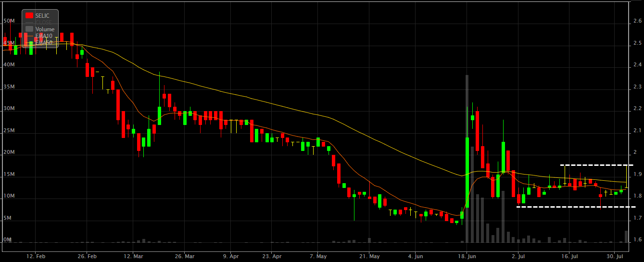This screenshot has width=644, height=262.
Task: Click the "12. Feb" date label
Action: tap(37, 256)
